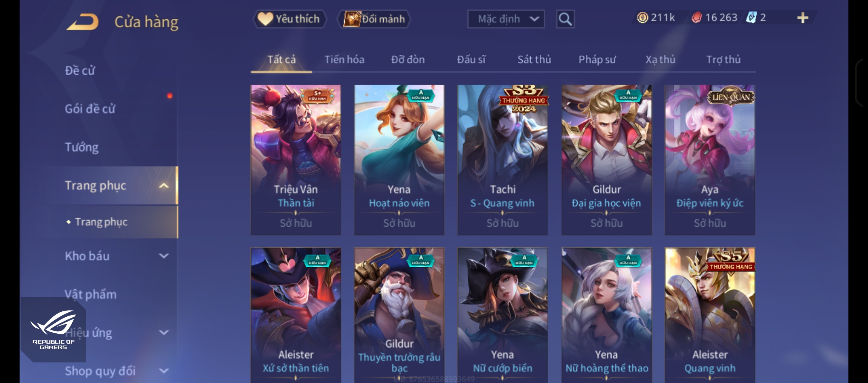Select the Tiến hóa tab

(x=344, y=59)
